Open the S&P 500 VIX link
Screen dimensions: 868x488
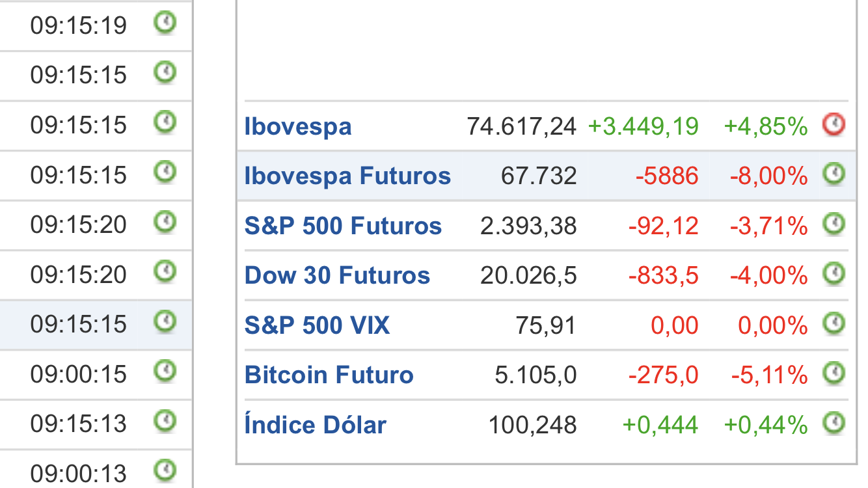click(x=317, y=325)
